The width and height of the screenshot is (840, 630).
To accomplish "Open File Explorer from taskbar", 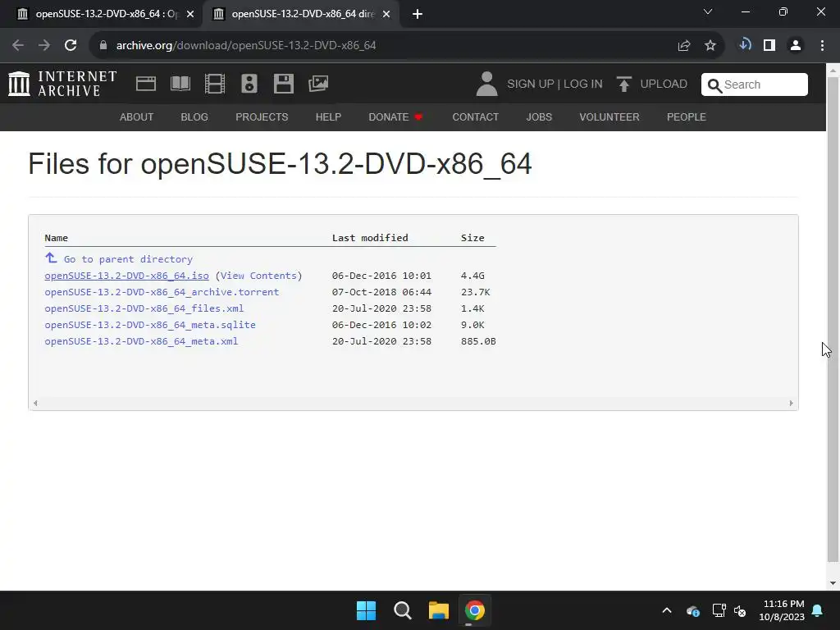I will (x=439, y=610).
